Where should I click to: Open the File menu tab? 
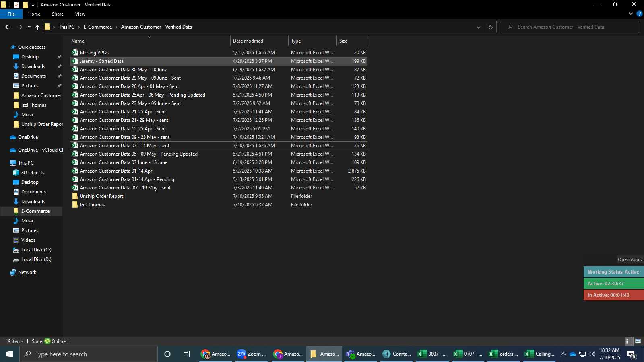tap(11, 14)
